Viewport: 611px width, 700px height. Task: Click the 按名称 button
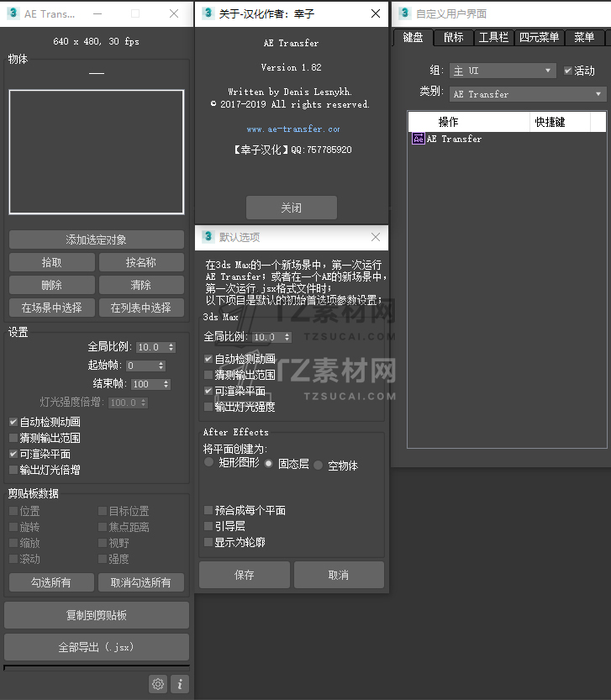(x=141, y=262)
